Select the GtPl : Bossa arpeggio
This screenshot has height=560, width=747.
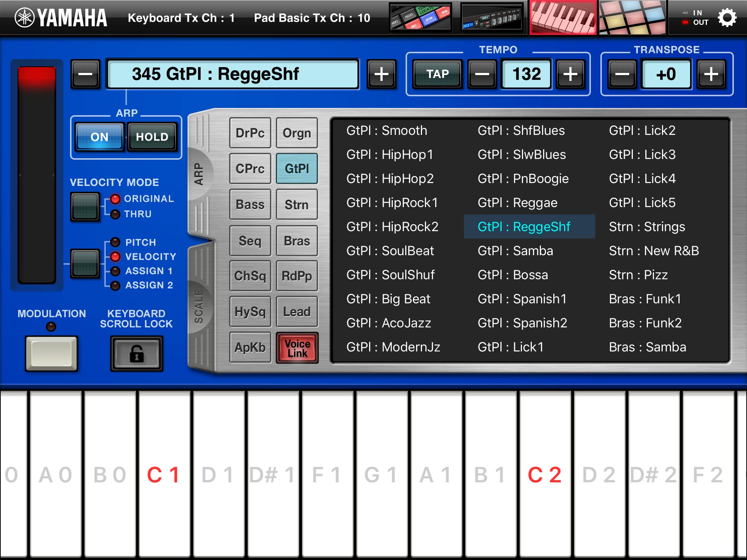tap(513, 275)
